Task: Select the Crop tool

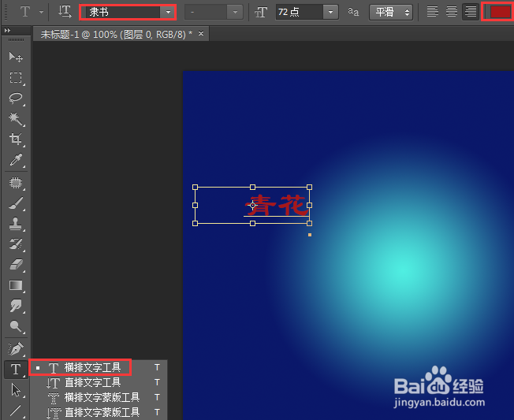Action: [x=16, y=139]
